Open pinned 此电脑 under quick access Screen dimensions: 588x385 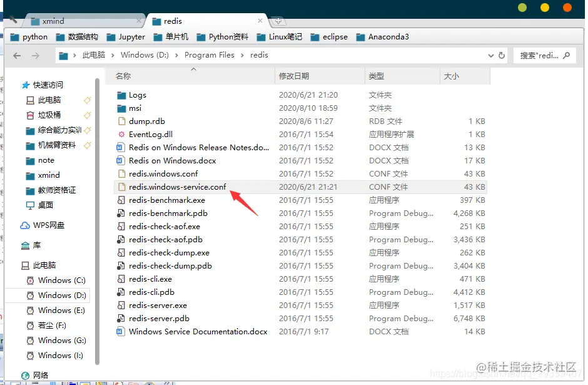click(44, 100)
